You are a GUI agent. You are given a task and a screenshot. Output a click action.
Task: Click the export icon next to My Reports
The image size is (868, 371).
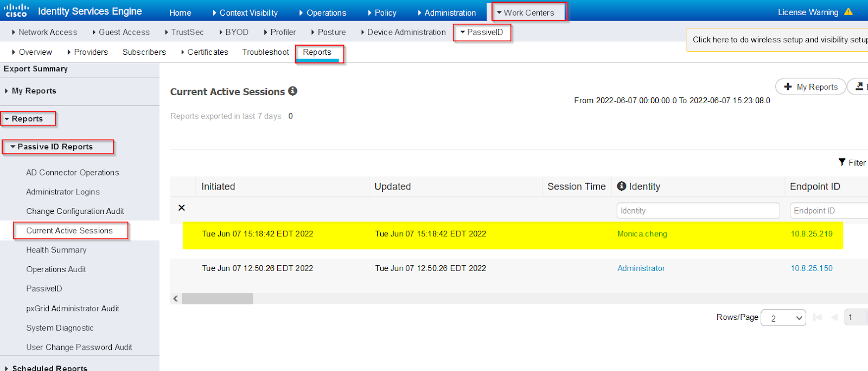(x=860, y=86)
